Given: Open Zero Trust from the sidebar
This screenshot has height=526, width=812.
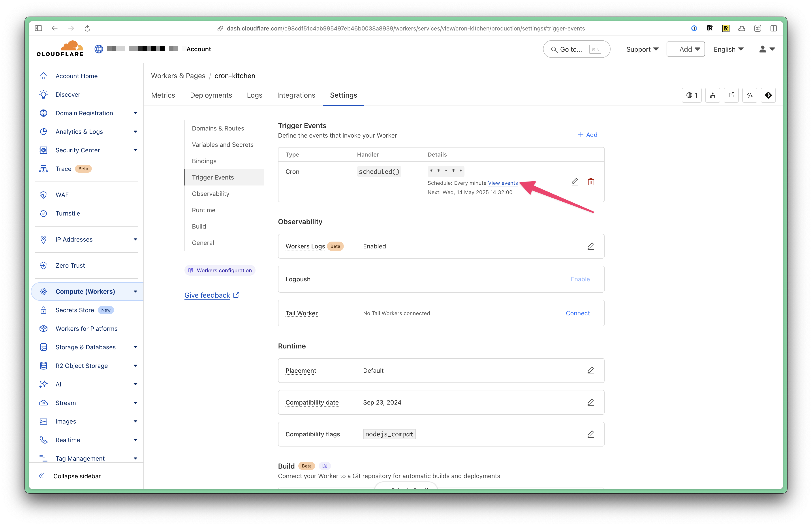Looking at the screenshot, I should (x=70, y=266).
